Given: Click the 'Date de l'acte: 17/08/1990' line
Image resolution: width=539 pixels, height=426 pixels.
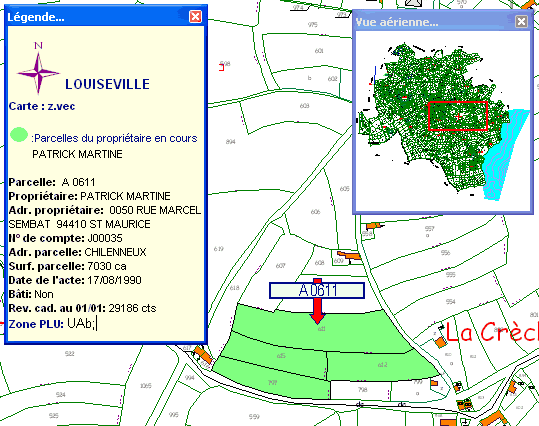Looking at the screenshot, I should pyautogui.click(x=75, y=280).
